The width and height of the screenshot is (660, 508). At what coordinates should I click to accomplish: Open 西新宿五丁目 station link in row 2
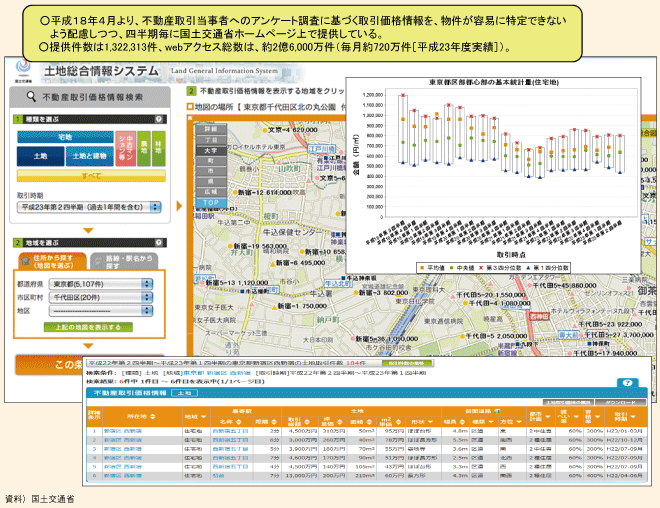pyautogui.click(x=230, y=440)
